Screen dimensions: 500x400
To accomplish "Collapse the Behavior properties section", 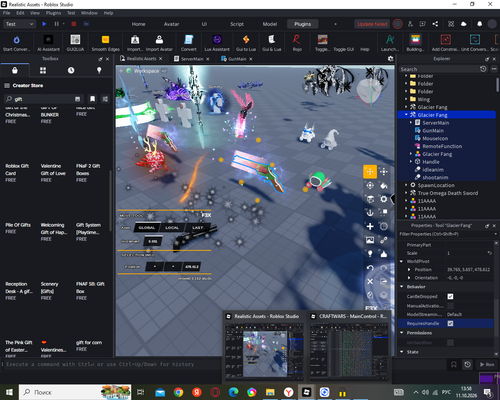I will point(402,287).
